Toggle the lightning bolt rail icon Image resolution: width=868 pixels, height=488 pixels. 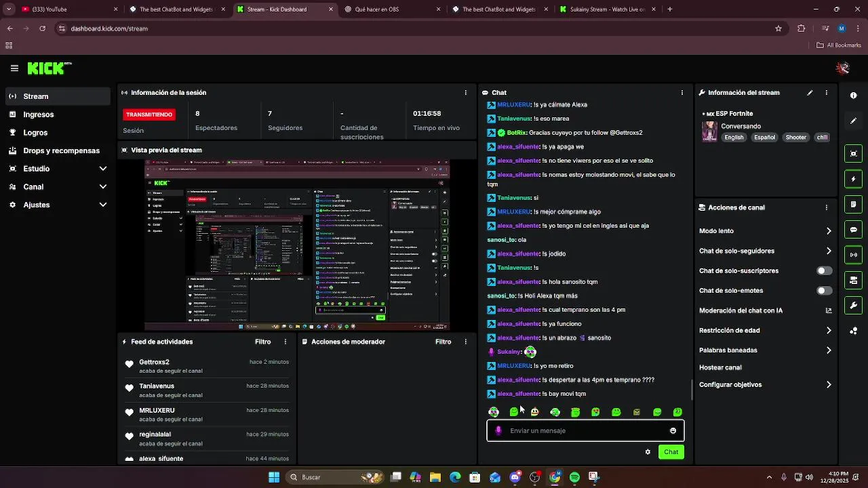[854, 179]
